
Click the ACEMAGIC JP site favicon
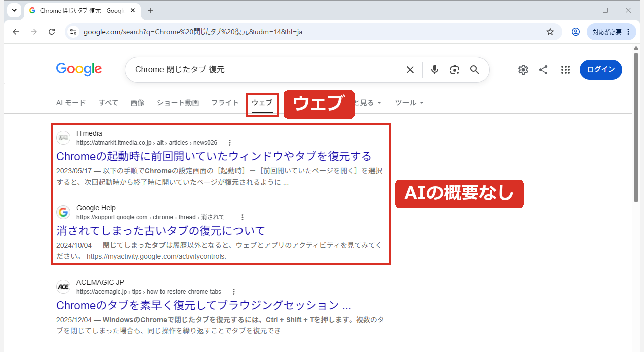pyautogui.click(x=63, y=287)
